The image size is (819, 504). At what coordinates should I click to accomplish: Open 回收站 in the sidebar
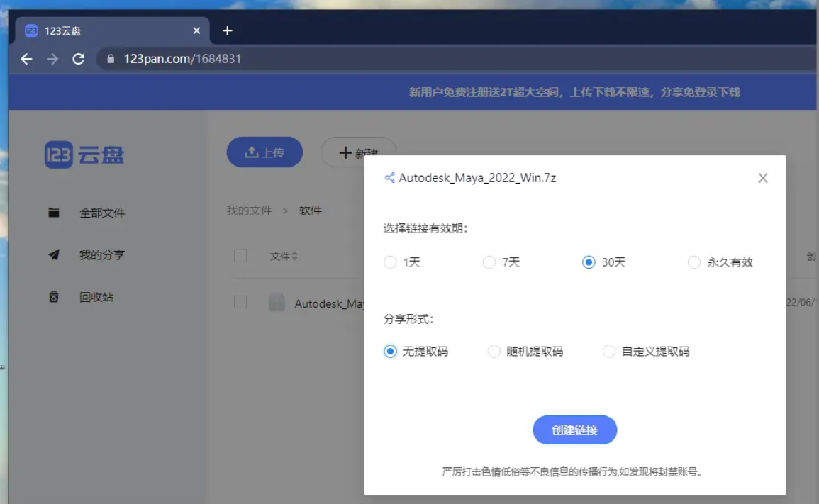[x=96, y=297]
